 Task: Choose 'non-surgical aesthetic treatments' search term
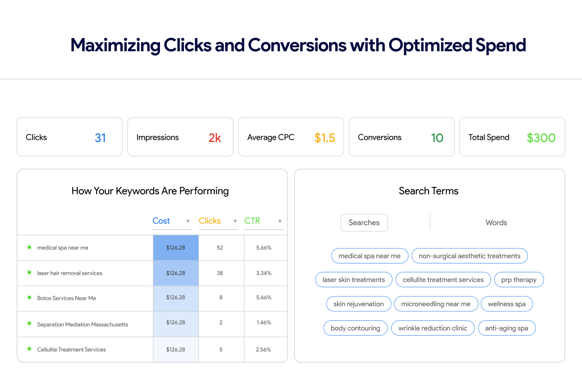point(469,256)
